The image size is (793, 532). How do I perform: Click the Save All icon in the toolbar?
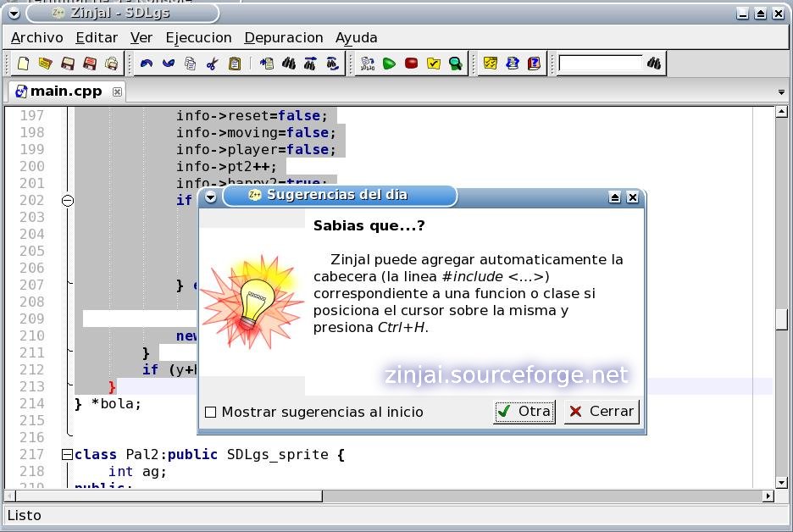(x=112, y=64)
